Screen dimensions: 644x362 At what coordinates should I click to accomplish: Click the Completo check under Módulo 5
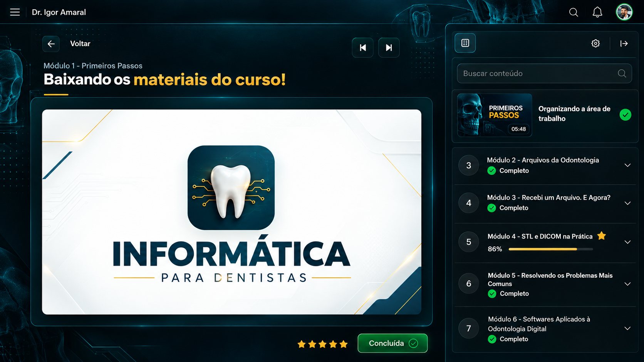pos(492,294)
